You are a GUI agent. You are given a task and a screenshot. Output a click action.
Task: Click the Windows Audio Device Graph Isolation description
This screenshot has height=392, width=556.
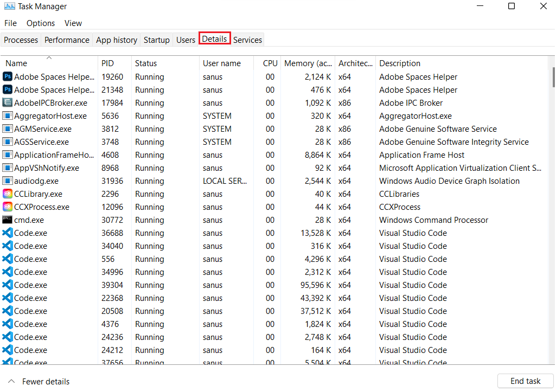point(449,181)
